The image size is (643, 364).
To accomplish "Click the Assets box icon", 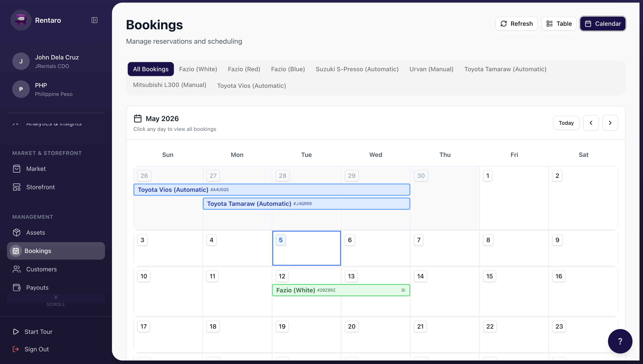I will (17, 232).
